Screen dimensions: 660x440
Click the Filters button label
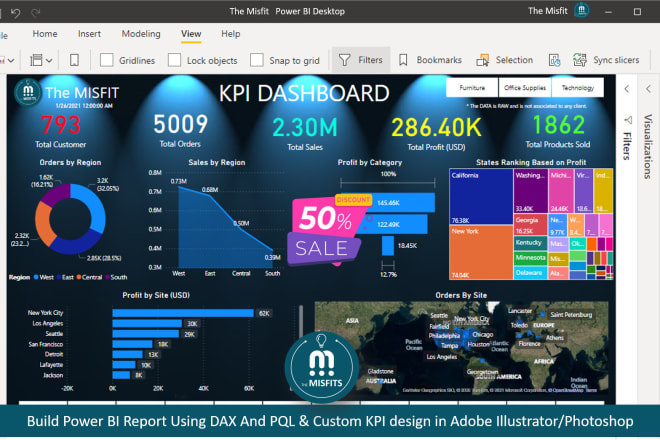click(x=370, y=60)
